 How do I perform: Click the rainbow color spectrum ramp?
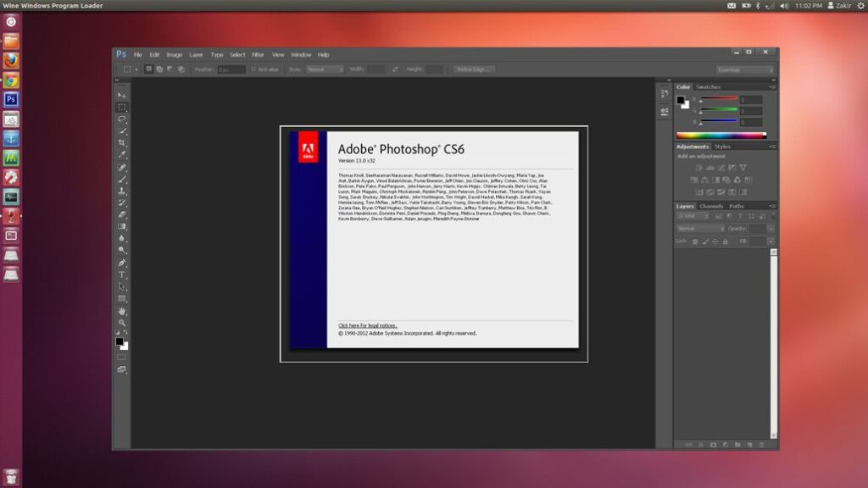721,134
